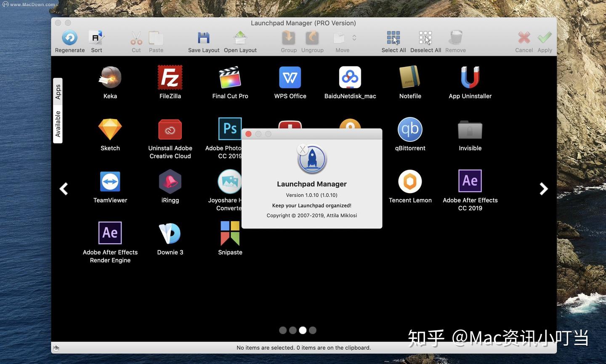Screen dimensions: 606x364
Task: Select the Keka app icon
Action: pos(110,77)
